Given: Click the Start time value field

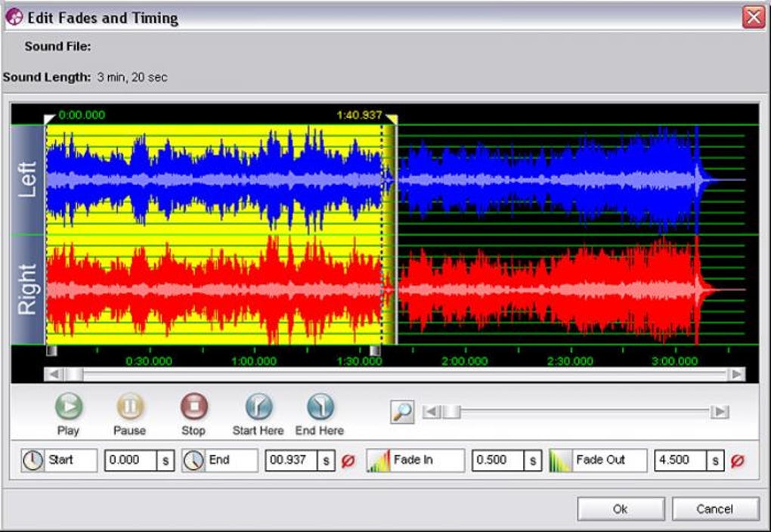Looking at the screenshot, I should [131, 461].
